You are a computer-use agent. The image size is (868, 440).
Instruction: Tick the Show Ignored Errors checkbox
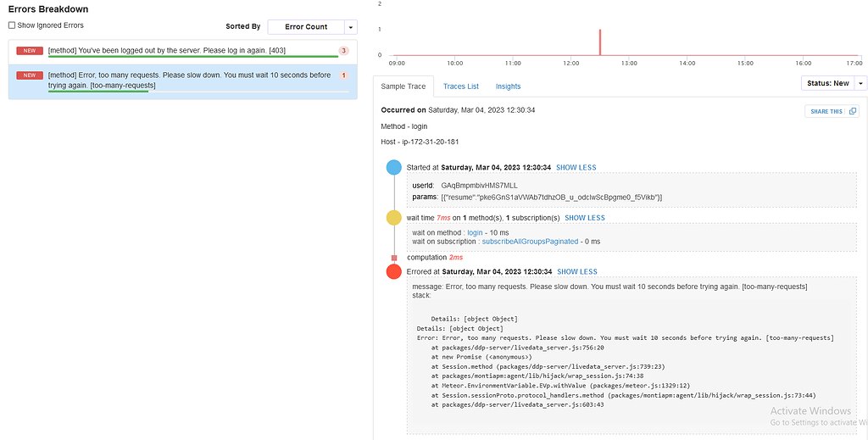point(12,25)
